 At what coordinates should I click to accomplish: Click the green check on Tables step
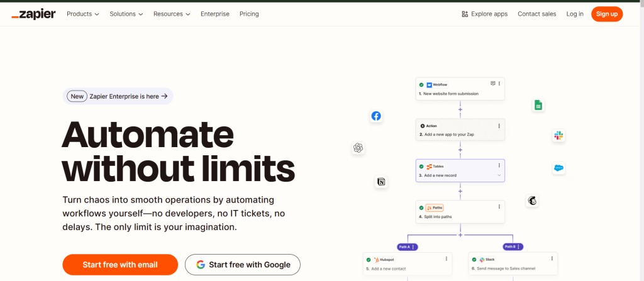point(421,167)
